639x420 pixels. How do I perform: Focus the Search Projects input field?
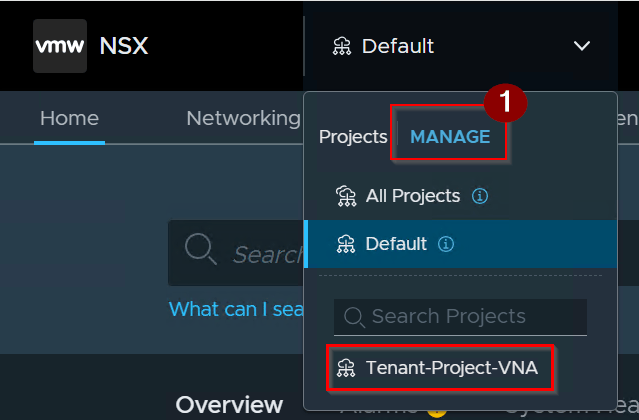click(x=461, y=317)
